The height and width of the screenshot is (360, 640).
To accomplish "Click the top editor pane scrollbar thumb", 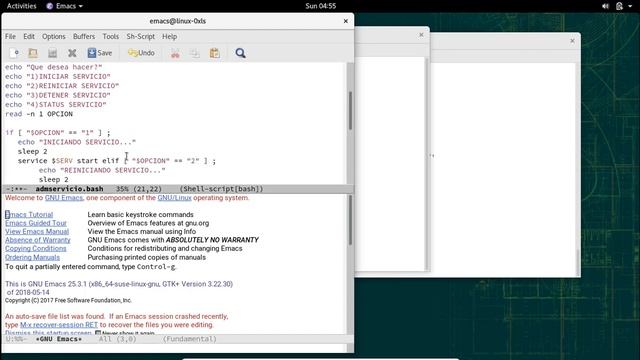I will (350, 111).
